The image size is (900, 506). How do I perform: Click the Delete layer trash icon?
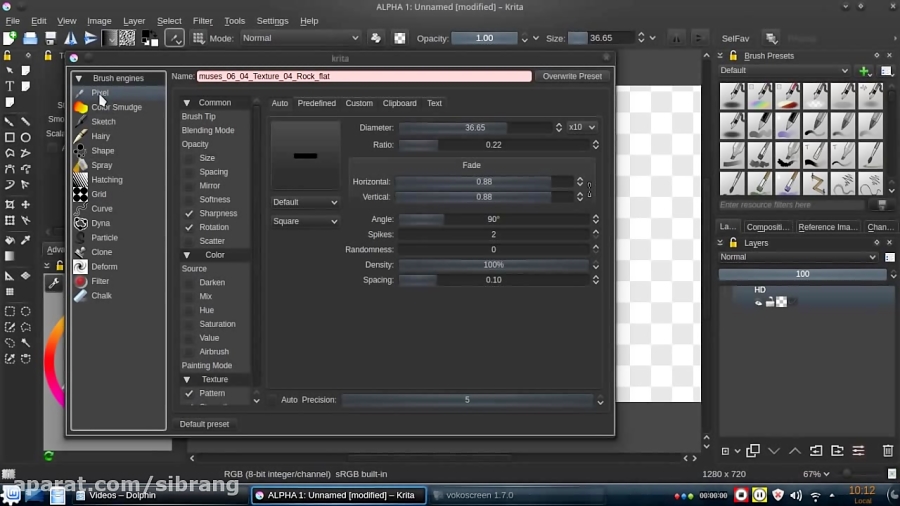point(887,451)
